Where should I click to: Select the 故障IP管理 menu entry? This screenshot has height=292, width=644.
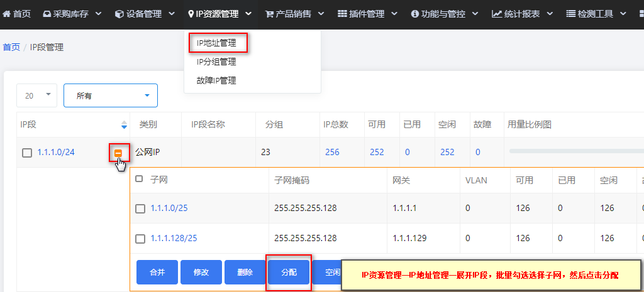click(x=216, y=80)
